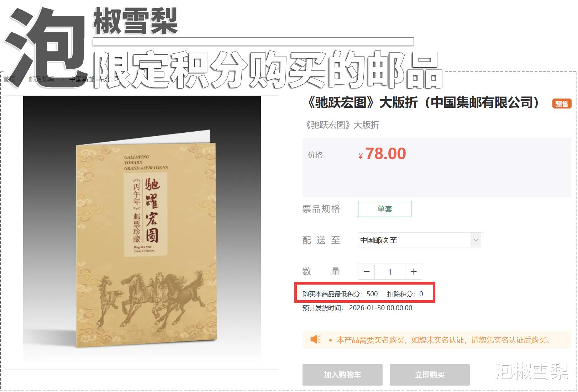This screenshot has height=392, width=578.
Task: Open the 邮品邮票 breadcrumb link
Action: point(42,79)
